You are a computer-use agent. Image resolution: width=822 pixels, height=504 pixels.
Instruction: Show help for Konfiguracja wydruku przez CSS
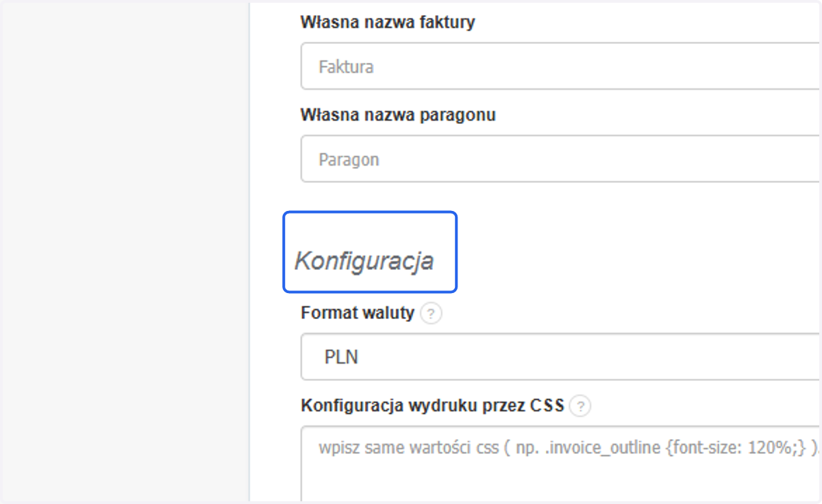click(x=580, y=406)
